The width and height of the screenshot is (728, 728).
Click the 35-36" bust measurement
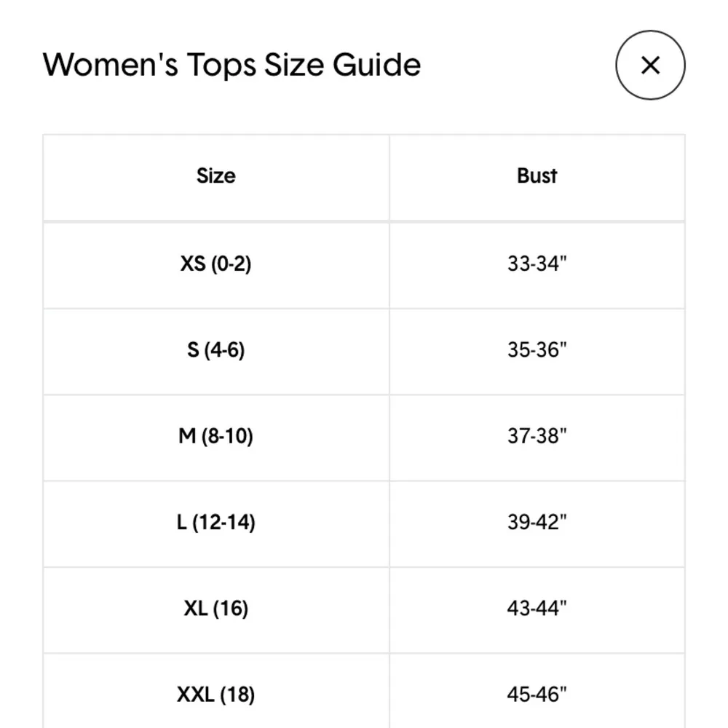click(537, 350)
